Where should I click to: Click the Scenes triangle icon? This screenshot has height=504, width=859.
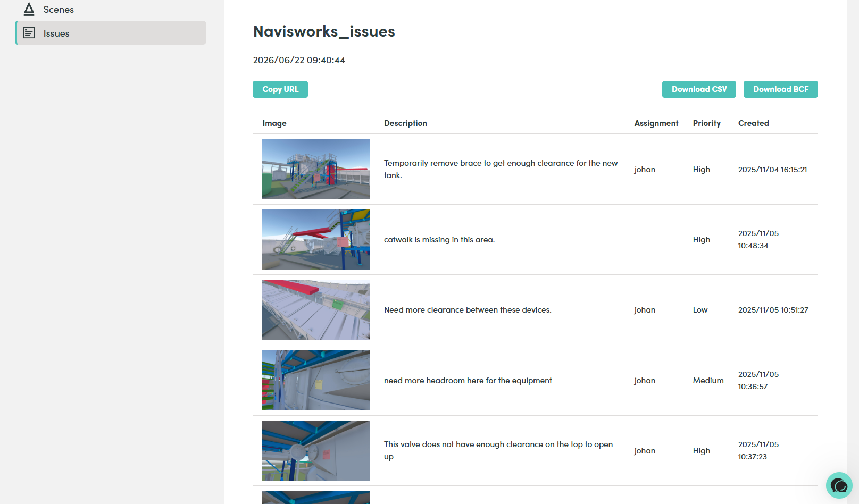pyautogui.click(x=29, y=9)
